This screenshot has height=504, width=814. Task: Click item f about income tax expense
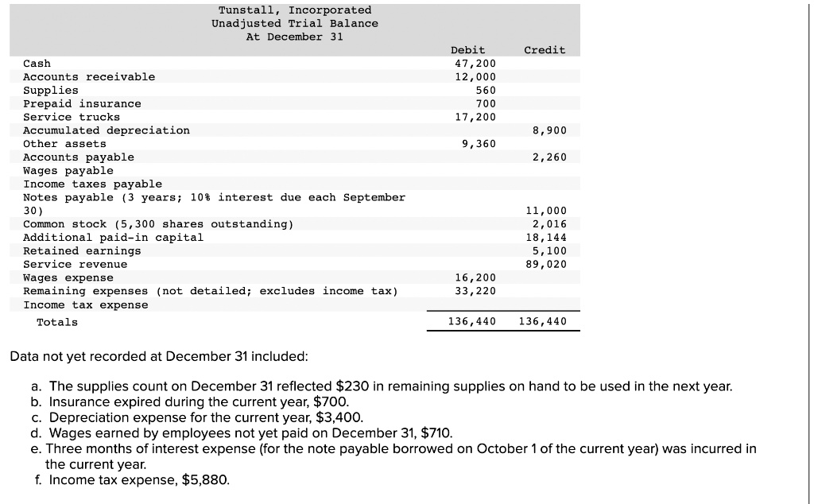pos(132,479)
